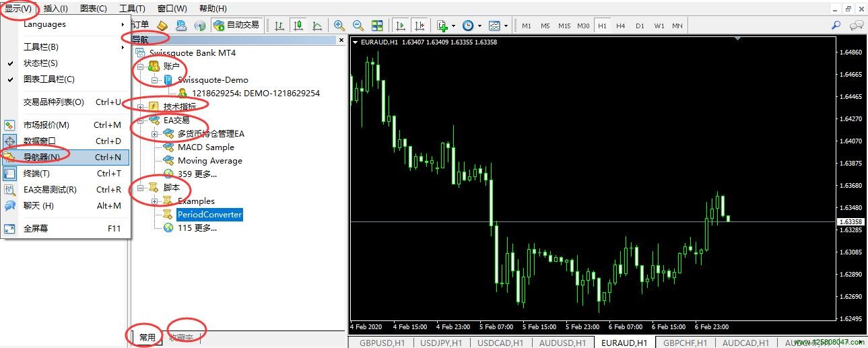
Task: Select account 1218629254: DEMO-1218629254
Action: [x=256, y=93]
